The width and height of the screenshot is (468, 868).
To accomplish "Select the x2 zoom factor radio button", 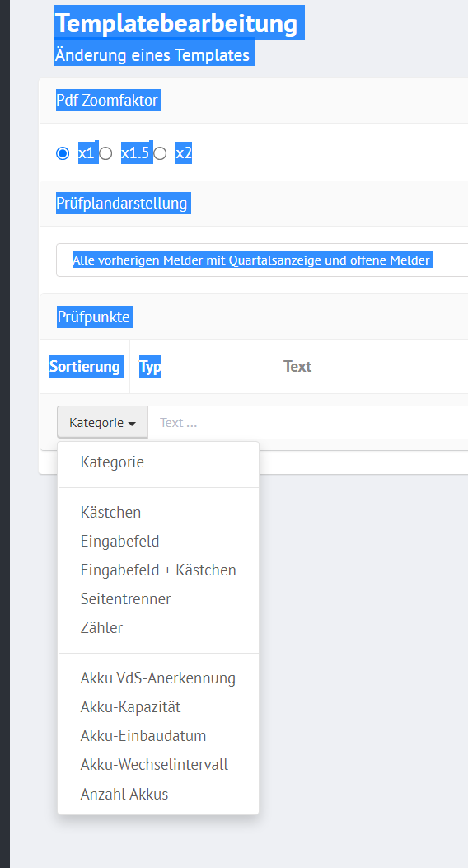I will point(160,153).
